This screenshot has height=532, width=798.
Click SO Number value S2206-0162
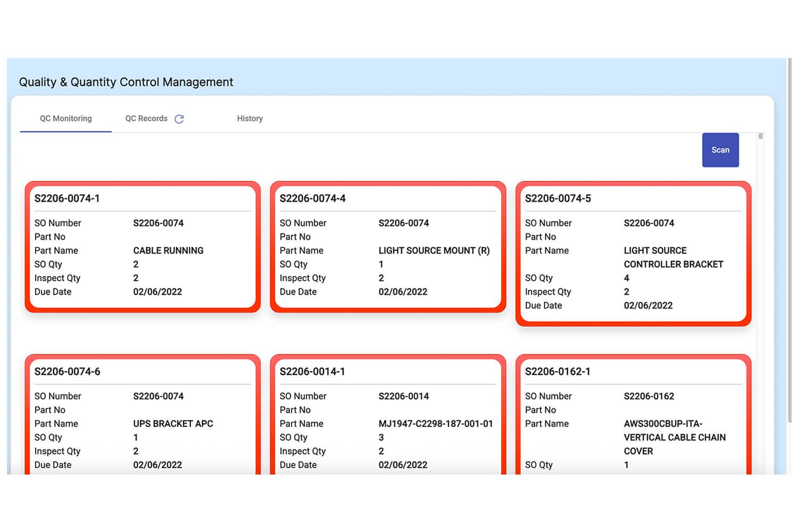point(649,396)
